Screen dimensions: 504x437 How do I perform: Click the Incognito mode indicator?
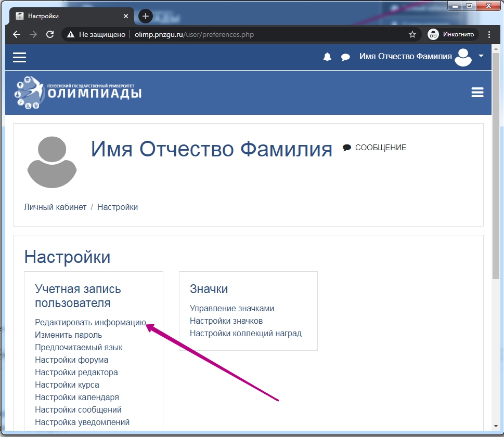453,34
